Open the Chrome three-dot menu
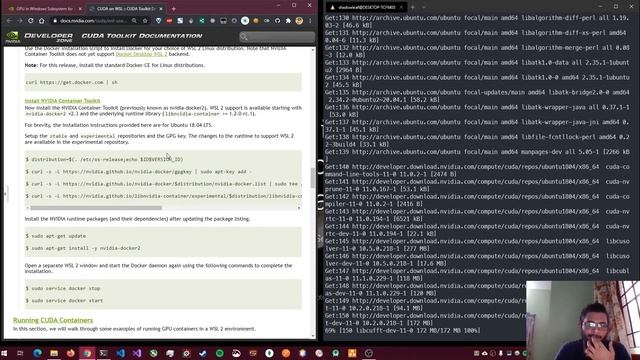This screenshot has height=360, width=640. 310,21
